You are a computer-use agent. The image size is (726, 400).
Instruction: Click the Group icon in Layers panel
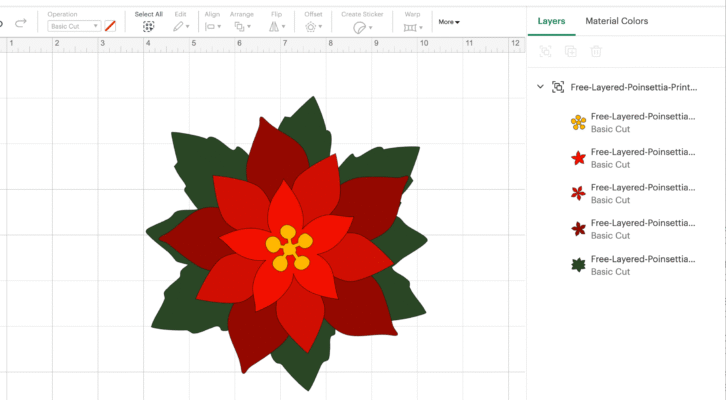[x=545, y=51]
